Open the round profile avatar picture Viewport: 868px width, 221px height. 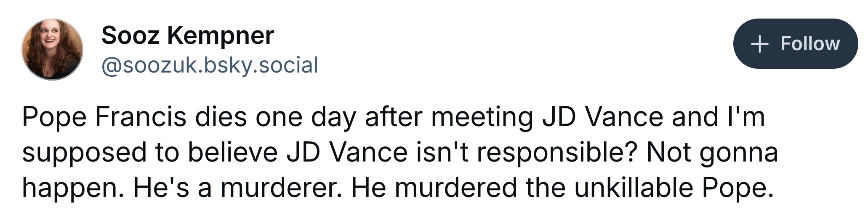point(52,49)
